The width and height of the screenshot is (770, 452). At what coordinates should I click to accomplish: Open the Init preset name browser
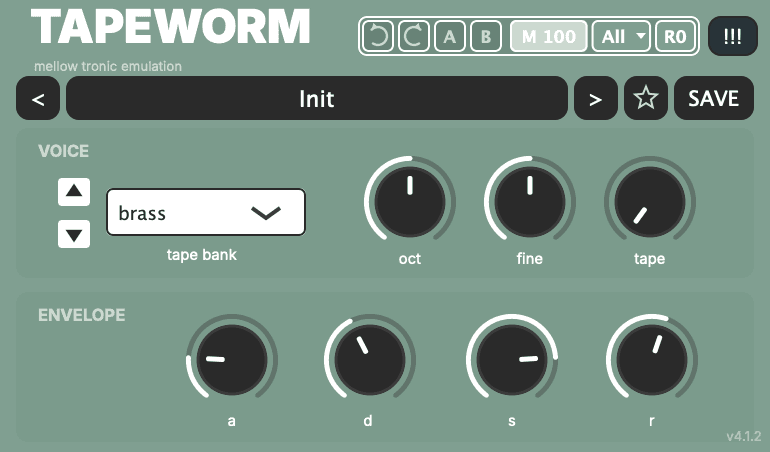(317, 98)
